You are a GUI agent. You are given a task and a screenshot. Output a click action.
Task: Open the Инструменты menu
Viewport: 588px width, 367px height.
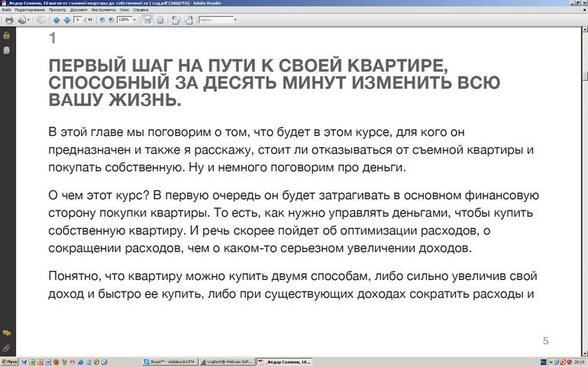coord(103,10)
